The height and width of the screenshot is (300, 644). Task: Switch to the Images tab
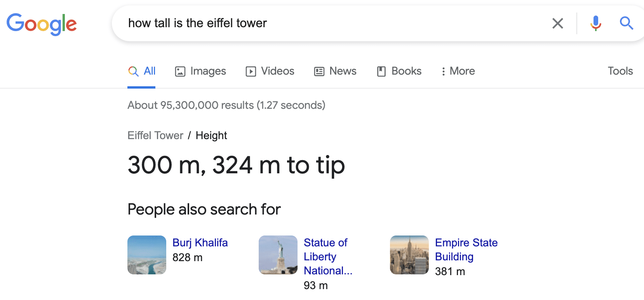(208, 71)
